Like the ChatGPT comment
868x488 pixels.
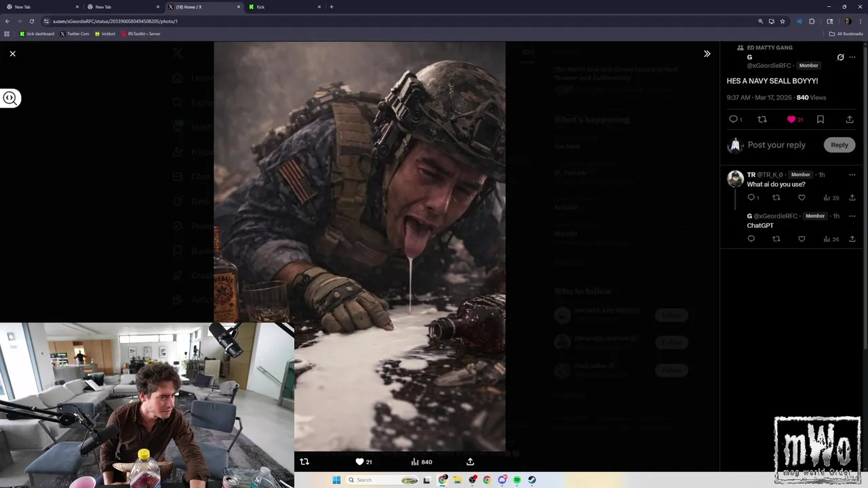coord(802,239)
